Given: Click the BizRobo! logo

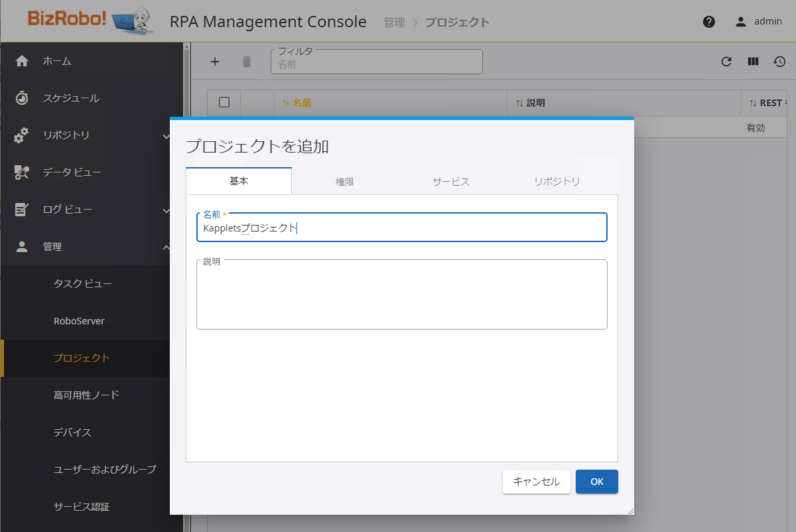Looking at the screenshot, I should click(91, 22).
